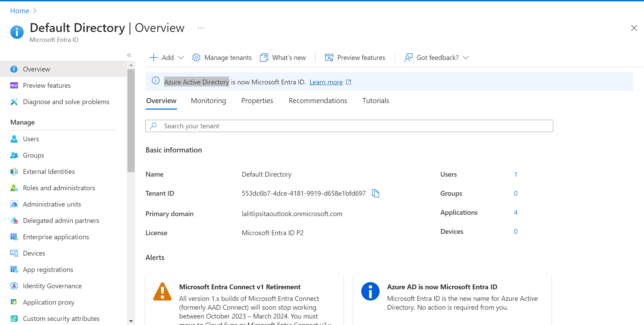This screenshot has height=325, width=644.
Task: Copy the Tenant ID using the copy icon
Action: (x=376, y=193)
